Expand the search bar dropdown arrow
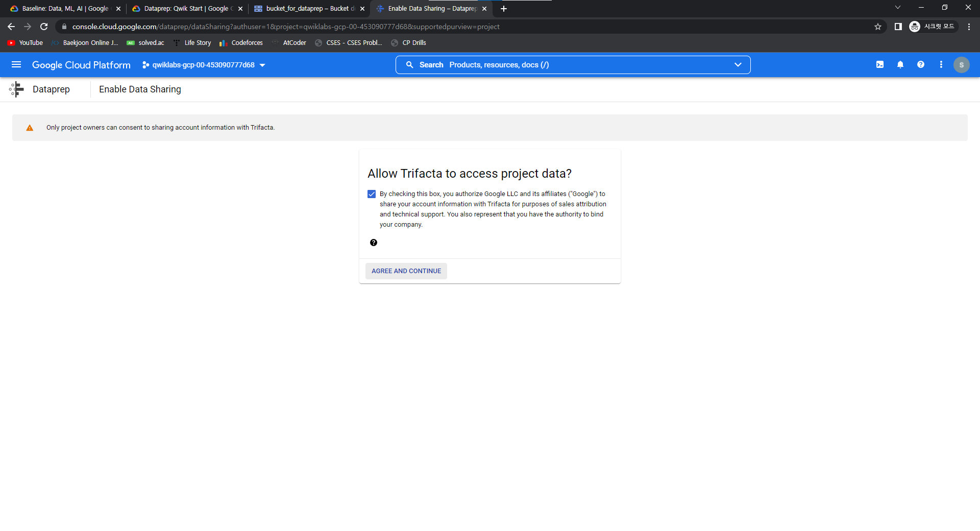The height and width of the screenshot is (531, 980). 738,65
